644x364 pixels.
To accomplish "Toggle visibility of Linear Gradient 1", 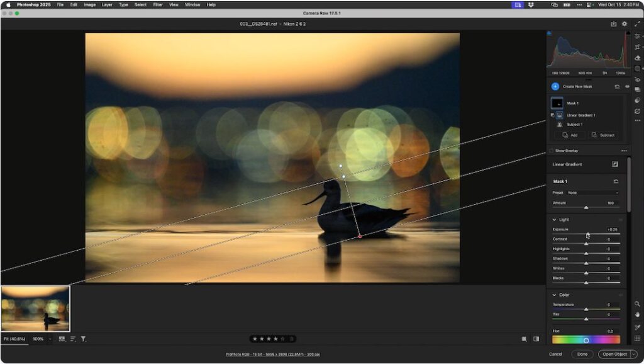I will pyautogui.click(x=553, y=115).
